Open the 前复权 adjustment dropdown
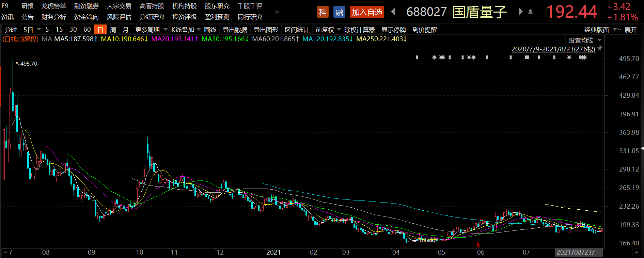Image resolution: width=644 pixels, height=258 pixels. point(328,30)
